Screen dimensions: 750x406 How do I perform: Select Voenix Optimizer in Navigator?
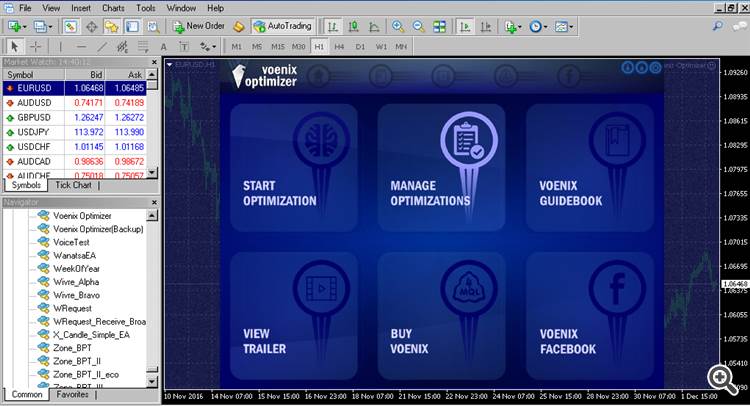pyautogui.click(x=82, y=216)
